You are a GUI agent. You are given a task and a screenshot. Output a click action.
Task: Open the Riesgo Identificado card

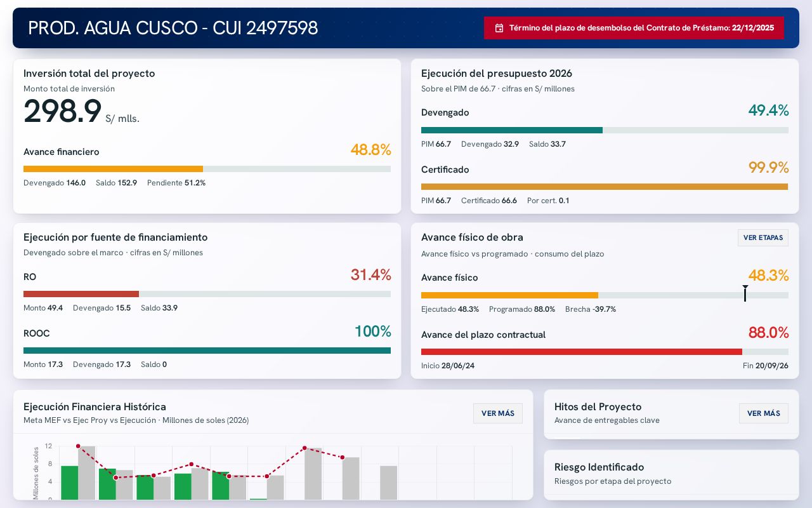coord(671,475)
